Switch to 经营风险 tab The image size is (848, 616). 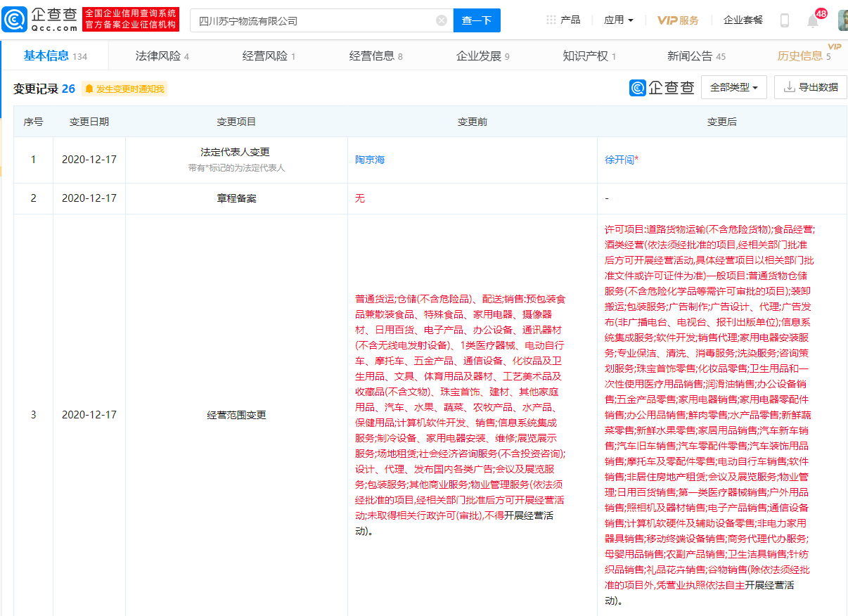[x=269, y=56]
